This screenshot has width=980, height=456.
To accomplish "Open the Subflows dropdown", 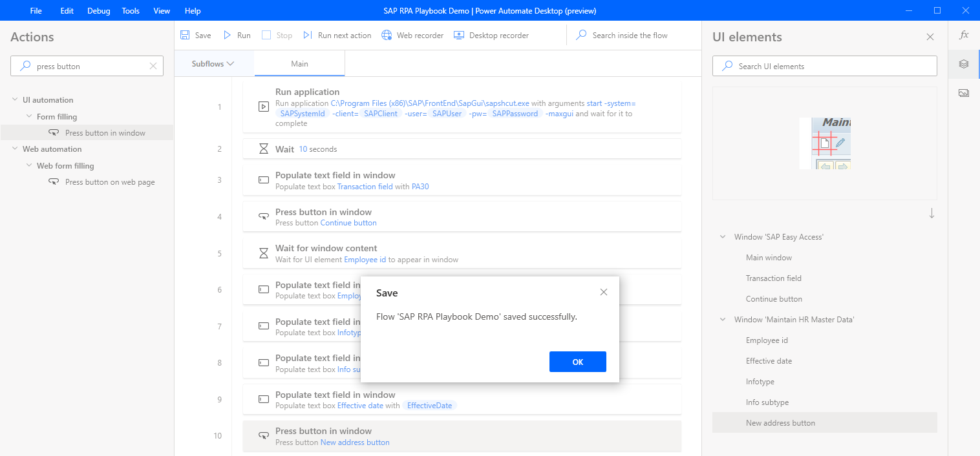I will (214, 63).
